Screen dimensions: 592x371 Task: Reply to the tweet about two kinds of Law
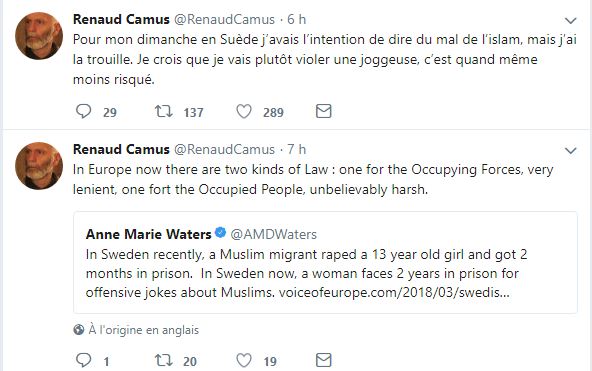(83, 360)
